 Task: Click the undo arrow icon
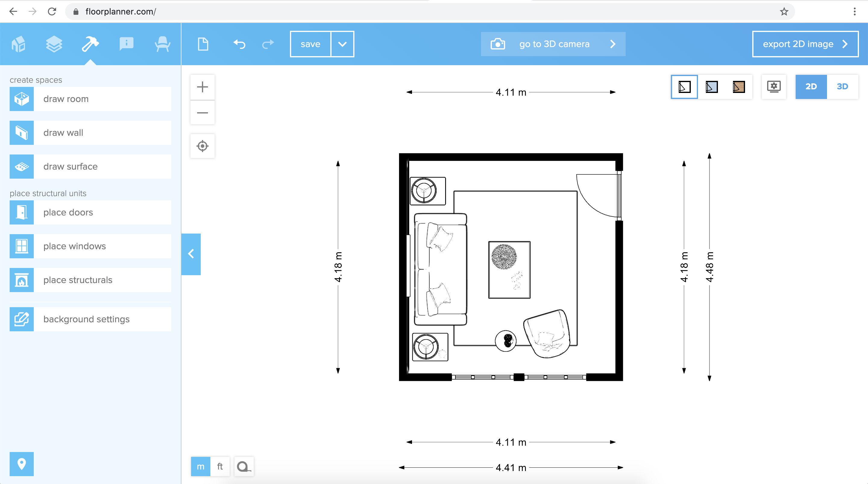(x=239, y=44)
